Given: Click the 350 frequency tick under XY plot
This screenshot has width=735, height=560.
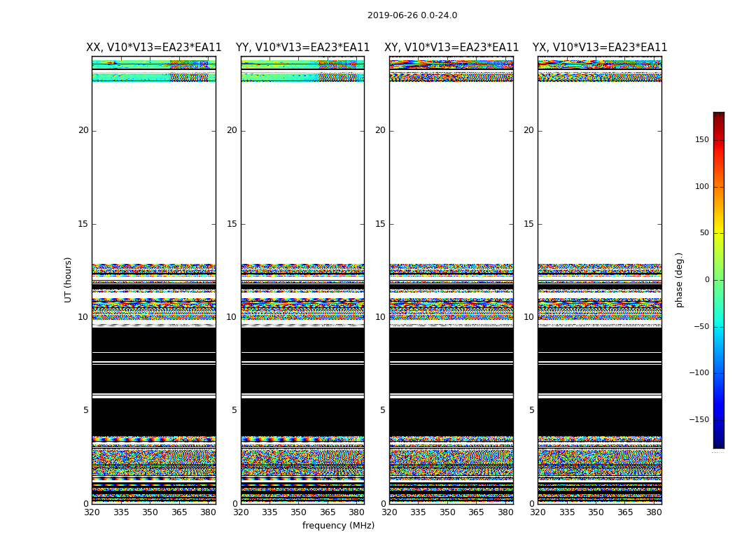Looking at the screenshot, I should [448, 512].
